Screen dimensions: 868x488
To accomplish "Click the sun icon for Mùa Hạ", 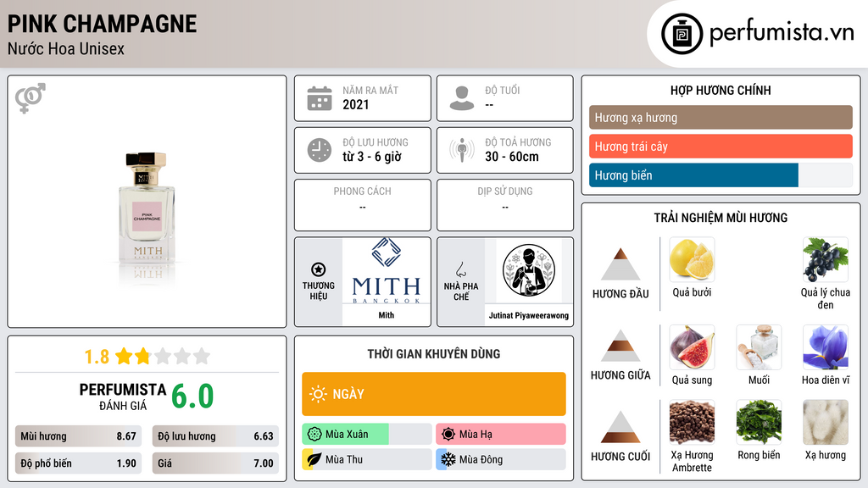I will tap(448, 435).
